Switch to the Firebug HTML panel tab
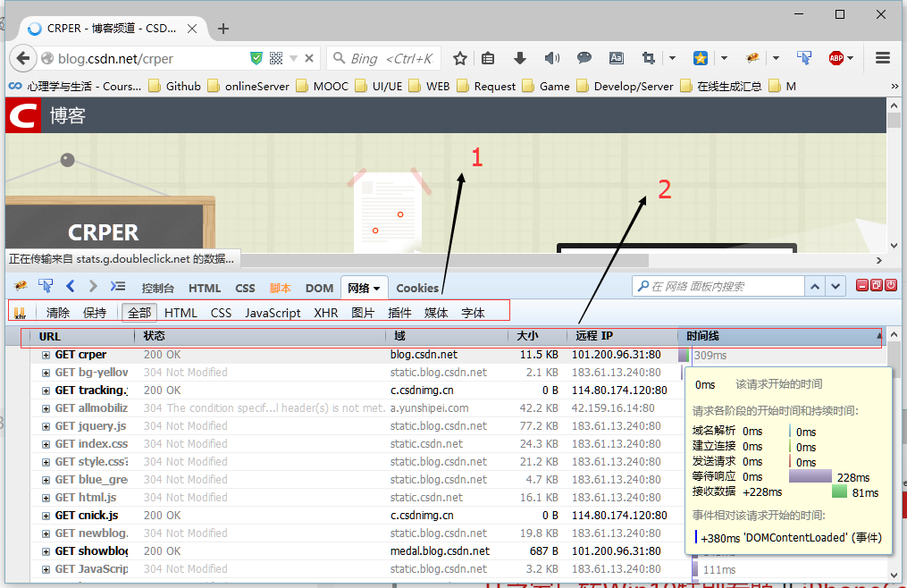 pos(205,289)
